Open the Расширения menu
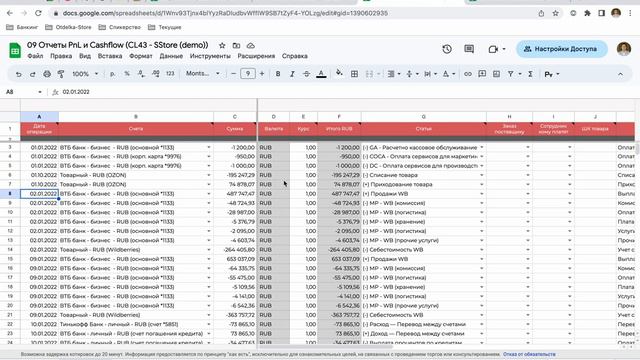The height and width of the screenshot is (360, 640). tap(256, 56)
